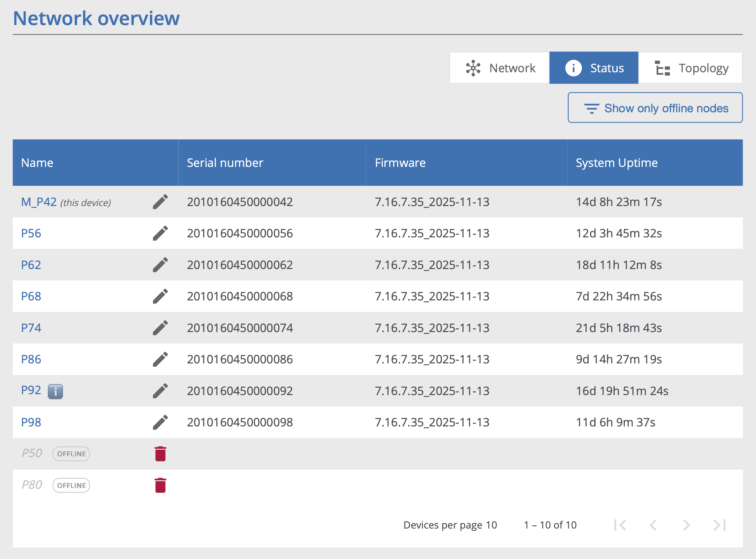Rename P92 using its pencil icon
Viewport: 756px width, 559px height.
160,391
